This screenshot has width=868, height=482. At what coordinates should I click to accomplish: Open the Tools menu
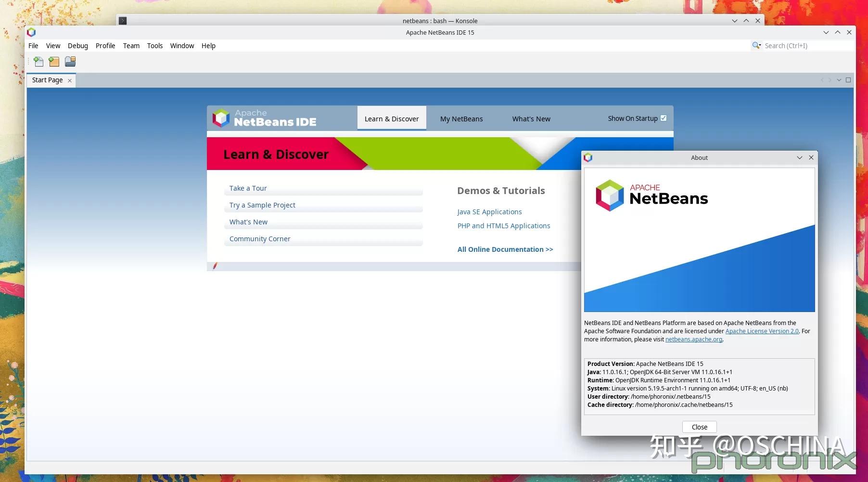pyautogui.click(x=154, y=45)
